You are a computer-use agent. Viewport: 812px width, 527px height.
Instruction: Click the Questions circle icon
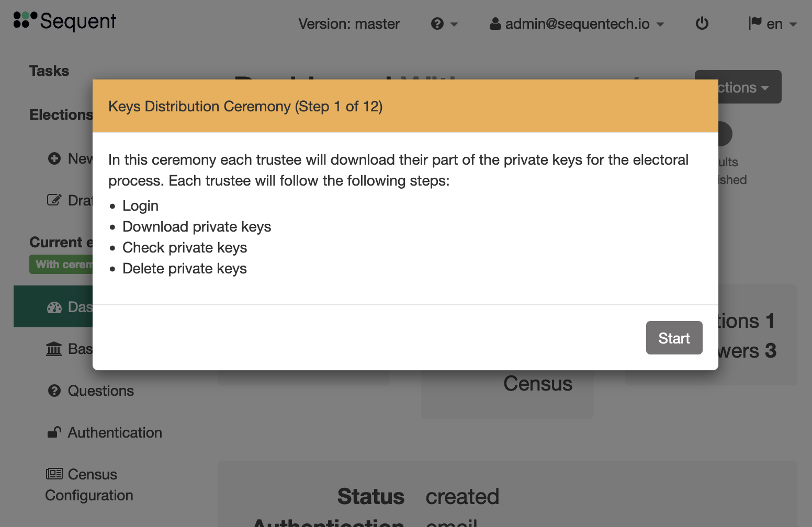pyautogui.click(x=54, y=391)
